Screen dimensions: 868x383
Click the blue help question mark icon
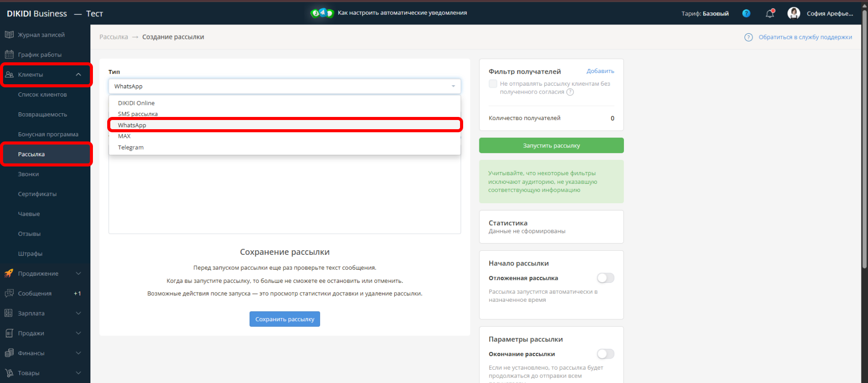pyautogui.click(x=746, y=14)
